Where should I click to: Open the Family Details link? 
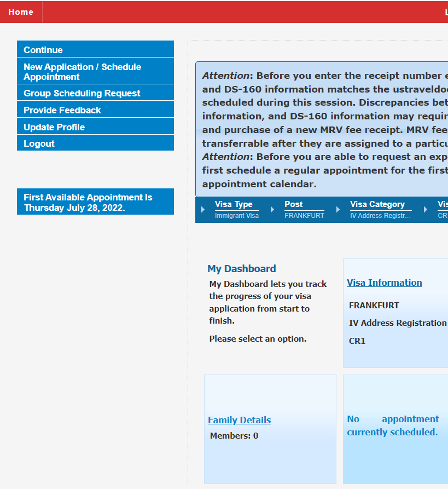(239, 420)
